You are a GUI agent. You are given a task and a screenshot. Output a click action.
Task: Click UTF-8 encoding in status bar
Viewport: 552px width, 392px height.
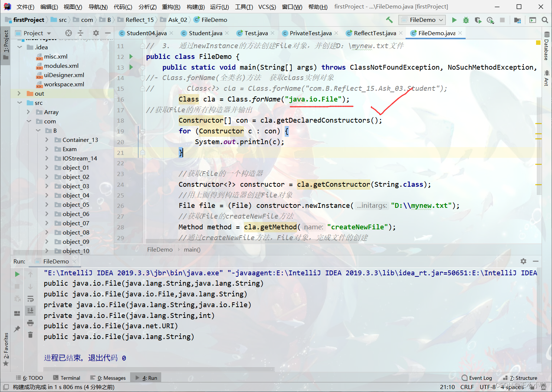pos(487,387)
